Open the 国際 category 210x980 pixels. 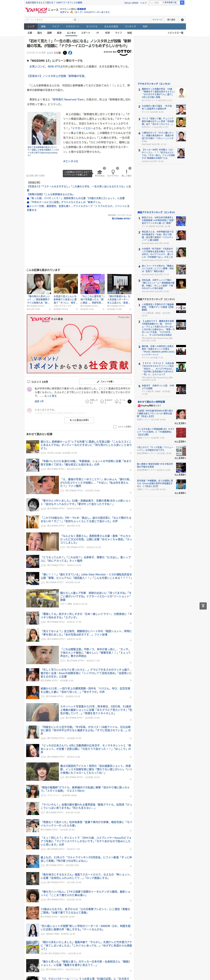click(x=49, y=33)
